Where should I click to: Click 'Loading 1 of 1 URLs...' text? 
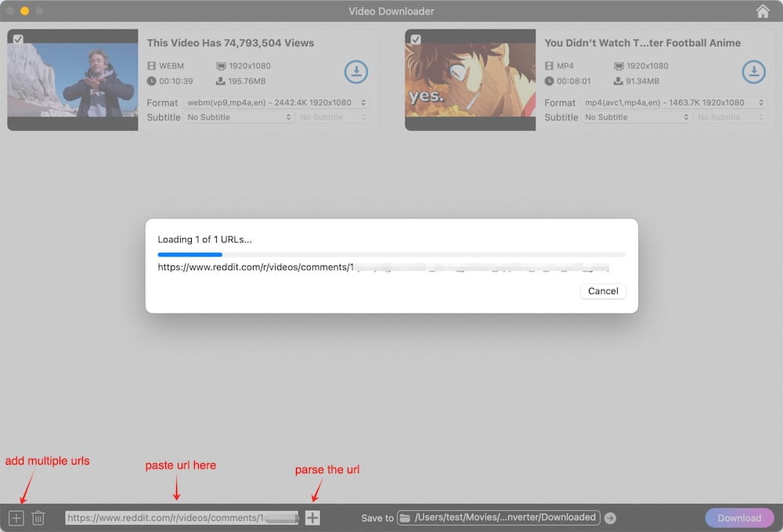click(204, 239)
